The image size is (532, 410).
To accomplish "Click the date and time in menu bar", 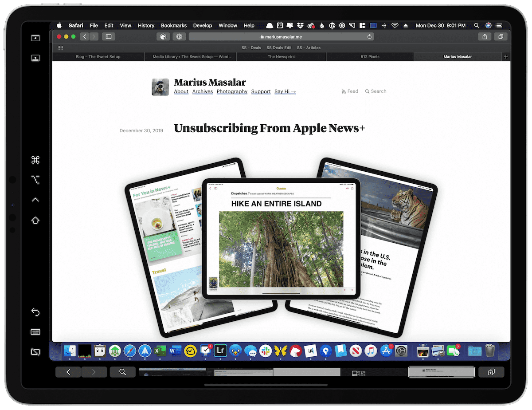I will pyautogui.click(x=440, y=26).
